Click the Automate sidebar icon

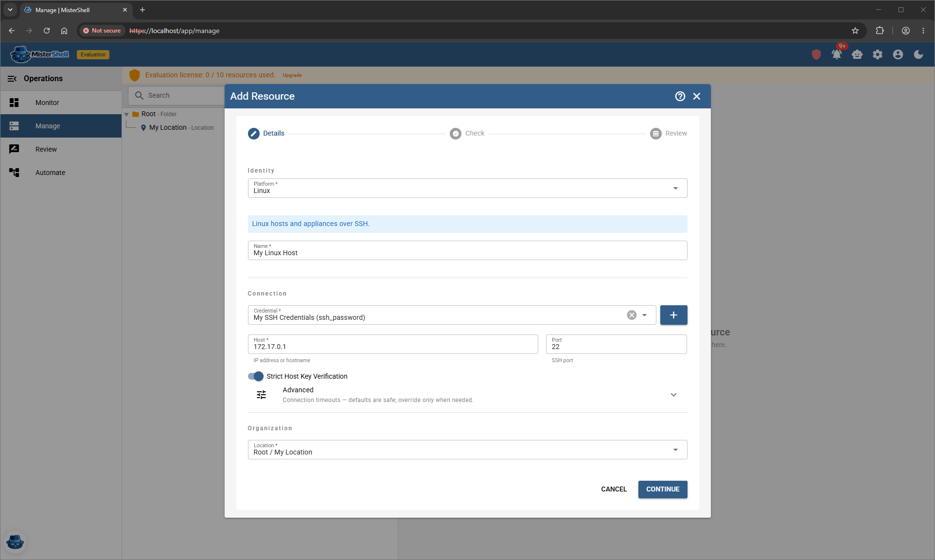(14, 173)
